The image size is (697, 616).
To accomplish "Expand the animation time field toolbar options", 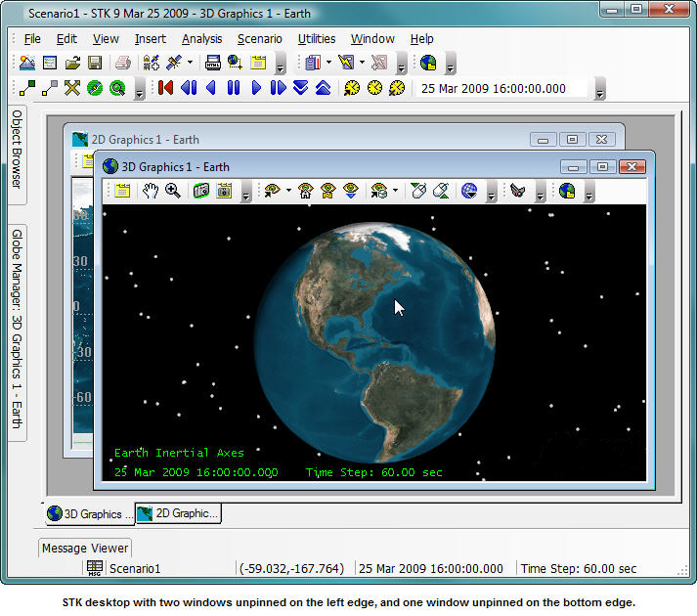I will pos(600,91).
